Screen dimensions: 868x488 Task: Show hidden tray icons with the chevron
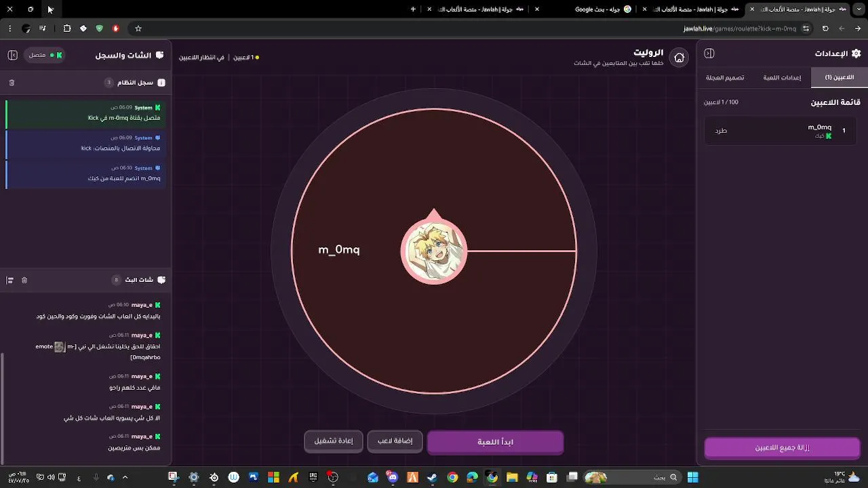(125, 477)
